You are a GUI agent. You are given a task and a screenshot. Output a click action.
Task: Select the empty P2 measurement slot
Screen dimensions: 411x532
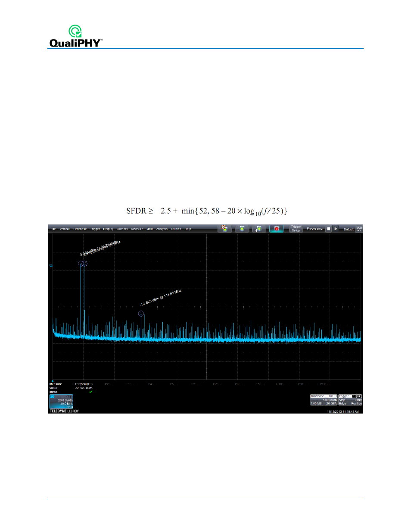pyautogui.click(x=109, y=384)
